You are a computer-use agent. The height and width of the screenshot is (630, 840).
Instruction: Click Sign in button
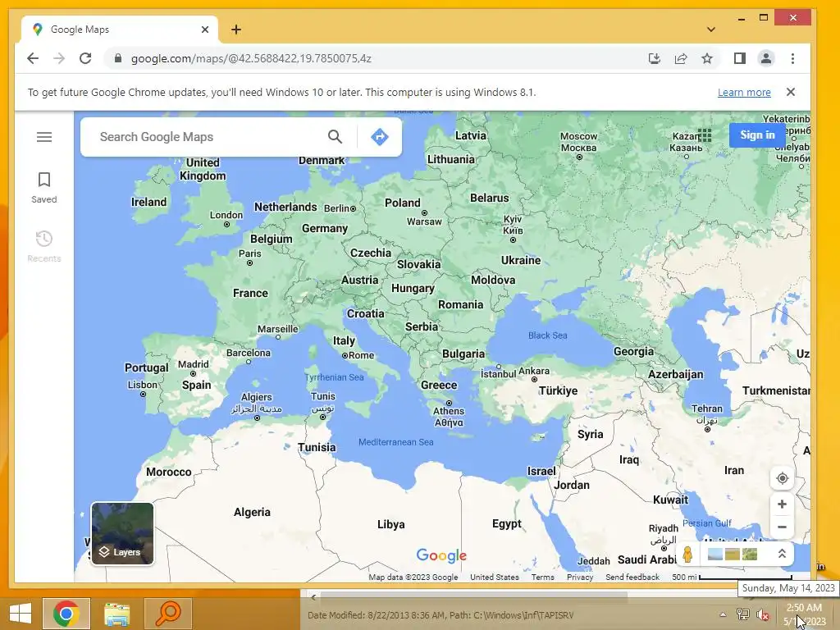pyautogui.click(x=757, y=135)
